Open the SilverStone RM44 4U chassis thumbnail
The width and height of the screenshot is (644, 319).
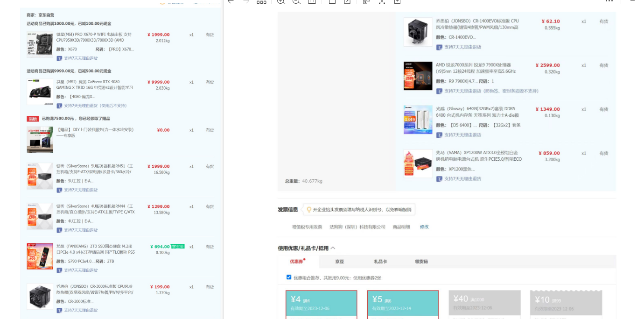(x=40, y=216)
